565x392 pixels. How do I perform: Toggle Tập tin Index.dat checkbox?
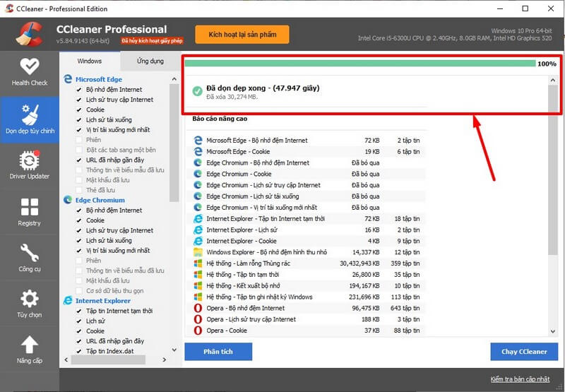pos(79,351)
